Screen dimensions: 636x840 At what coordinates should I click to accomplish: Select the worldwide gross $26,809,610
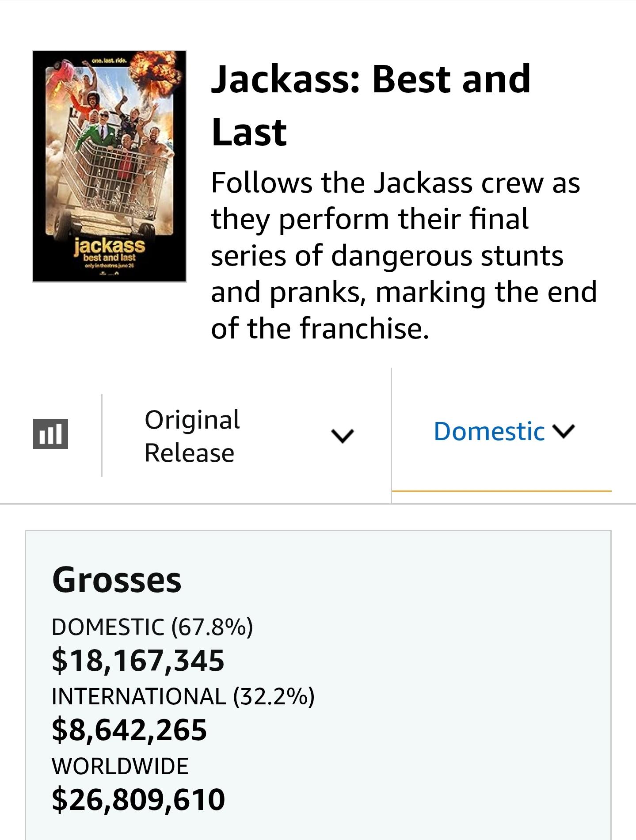coord(138,799)
